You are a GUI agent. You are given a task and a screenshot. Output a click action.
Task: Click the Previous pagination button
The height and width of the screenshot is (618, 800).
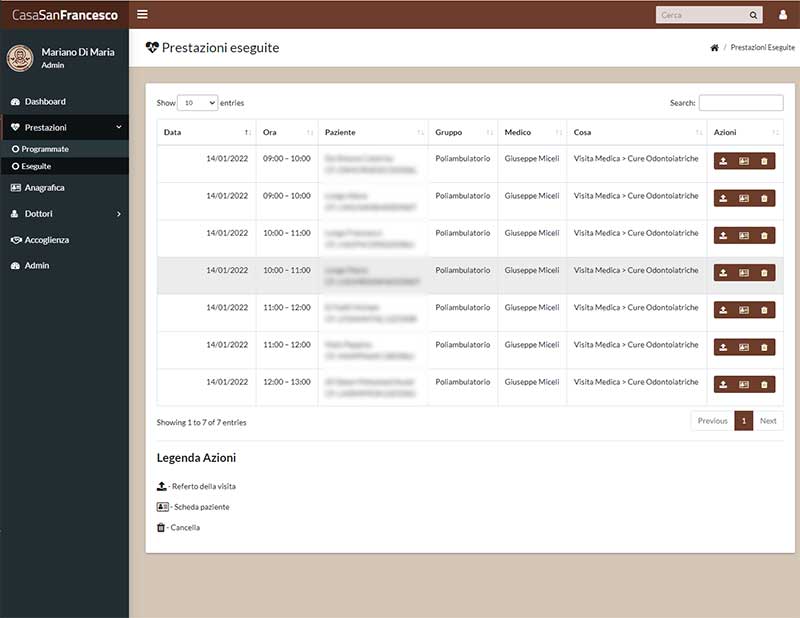(713, 421)
